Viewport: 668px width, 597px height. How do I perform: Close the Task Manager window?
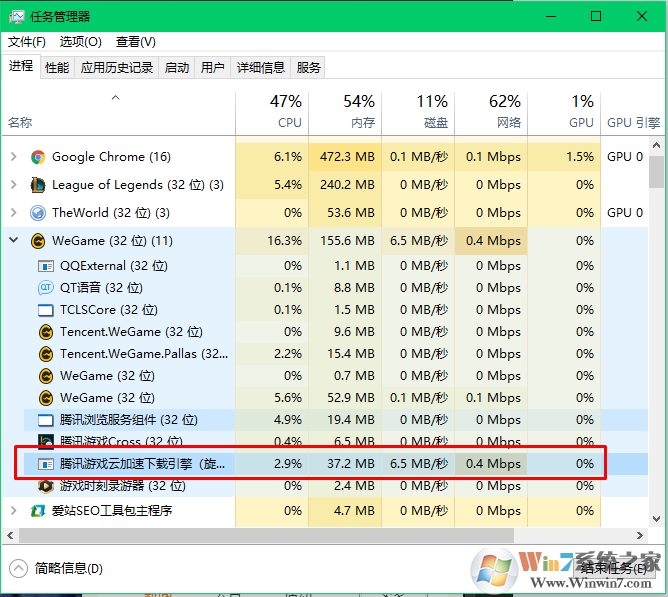(x=642, y=16)
